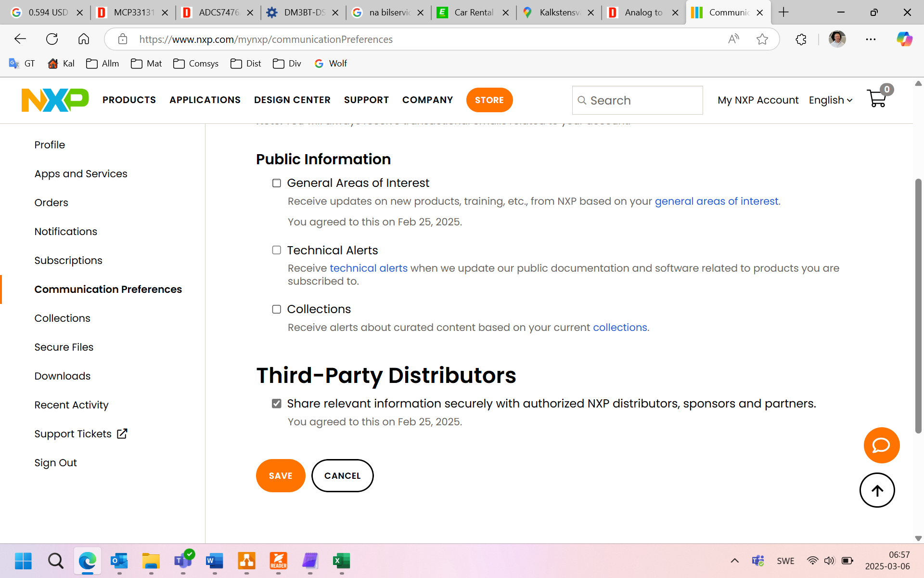Open the shopping cart icon
The image size is (924, 578).
[x=878, y=99]
